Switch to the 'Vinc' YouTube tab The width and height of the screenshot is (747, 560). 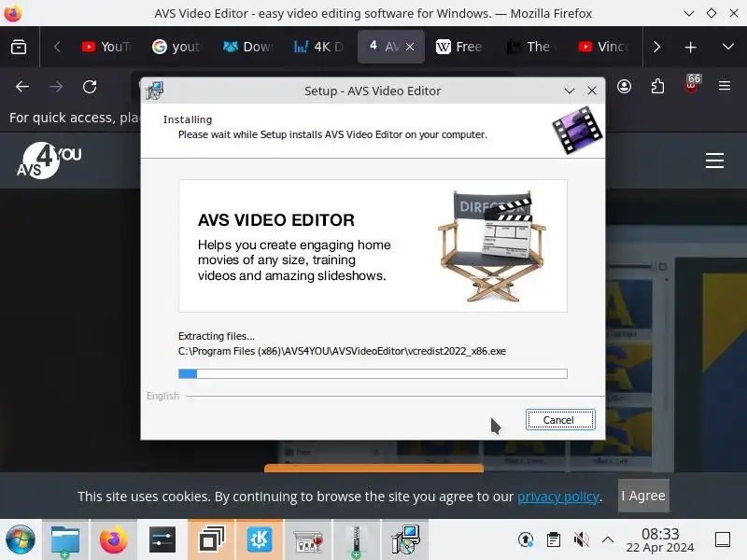(603, 47)
